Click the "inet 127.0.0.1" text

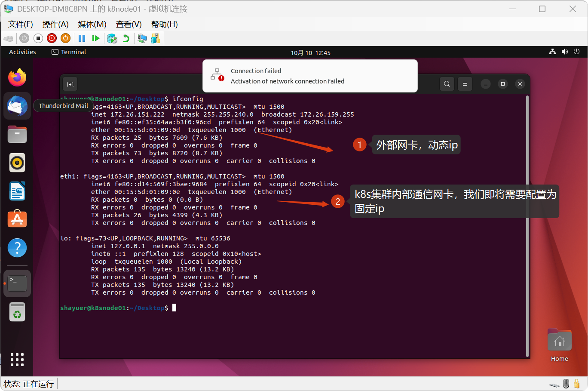pyautogui.click(x=118, y=246)
